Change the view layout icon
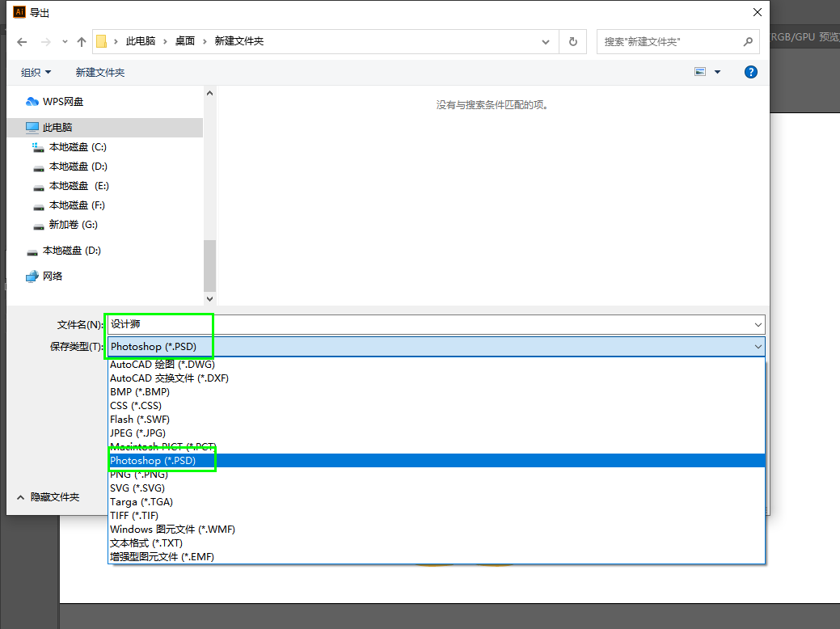This screenshot has height=629, width=840. (700, 72)
